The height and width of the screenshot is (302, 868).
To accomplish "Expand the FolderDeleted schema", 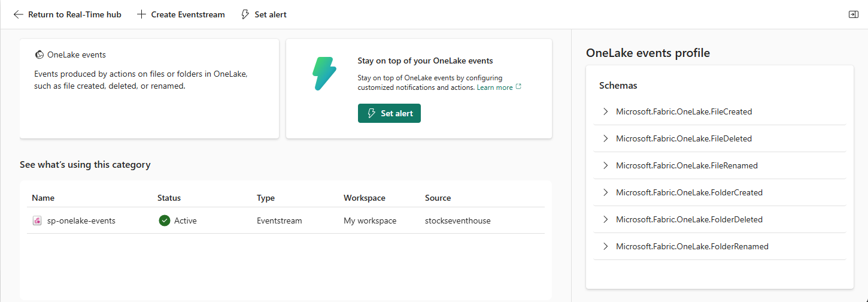I will point(605,219).
